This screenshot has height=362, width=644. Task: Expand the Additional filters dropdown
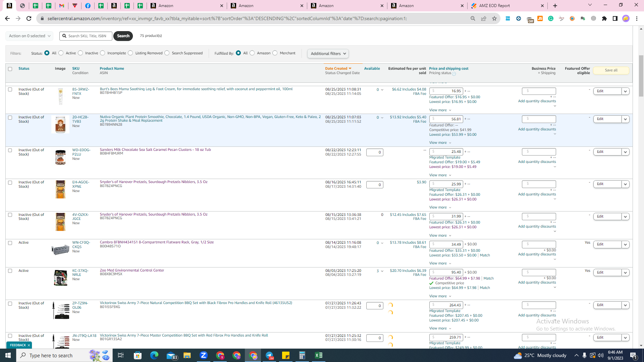click(328, 54)
